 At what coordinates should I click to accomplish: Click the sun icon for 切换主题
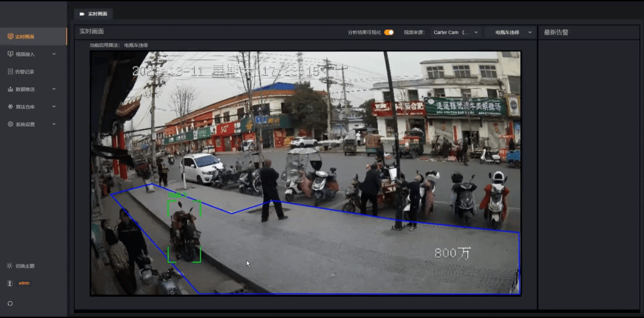tap(10, 266)
